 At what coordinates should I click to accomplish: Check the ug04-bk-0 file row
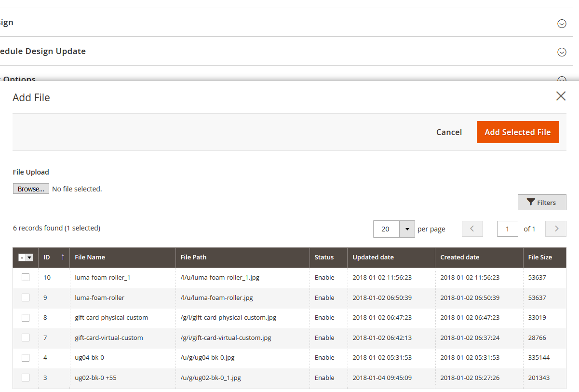26,357
